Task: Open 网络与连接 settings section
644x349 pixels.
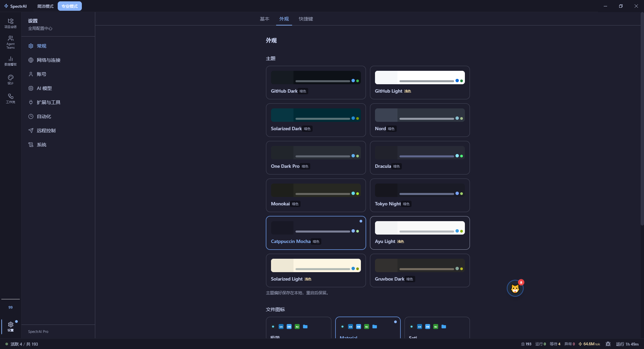Action: [x=58, y=60]
